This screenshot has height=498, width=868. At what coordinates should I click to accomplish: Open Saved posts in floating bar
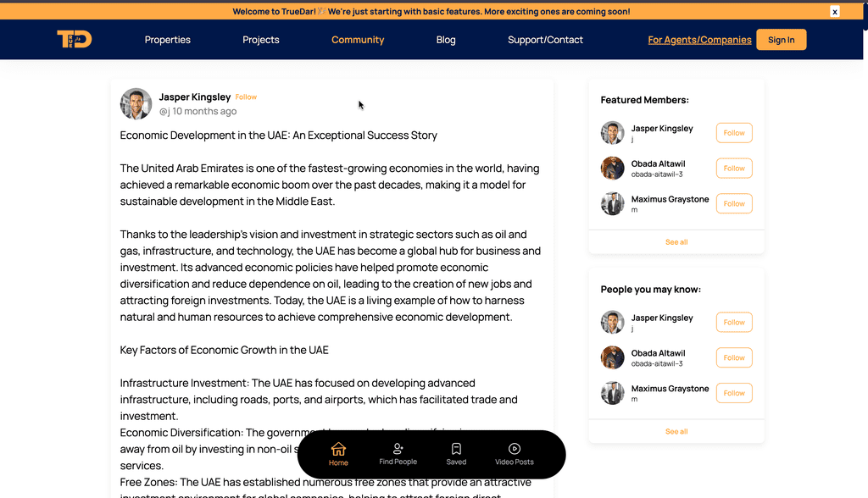[456, 454]
